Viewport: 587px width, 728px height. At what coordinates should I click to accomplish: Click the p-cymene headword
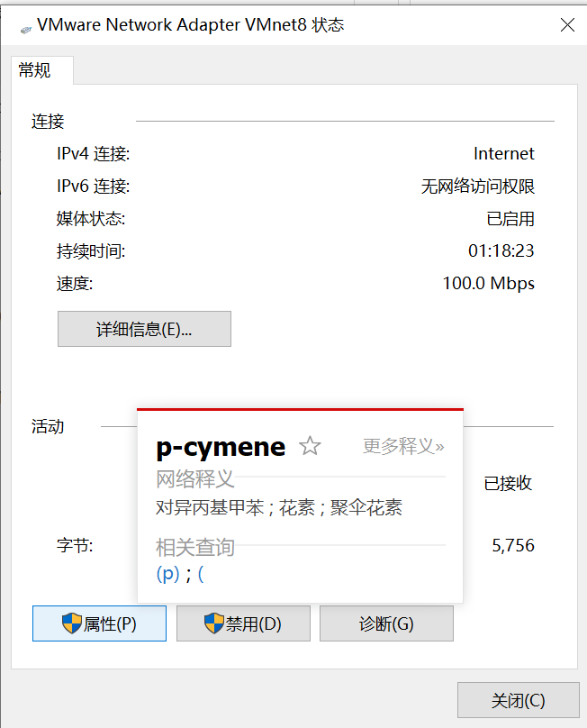[x=221, y=448]
